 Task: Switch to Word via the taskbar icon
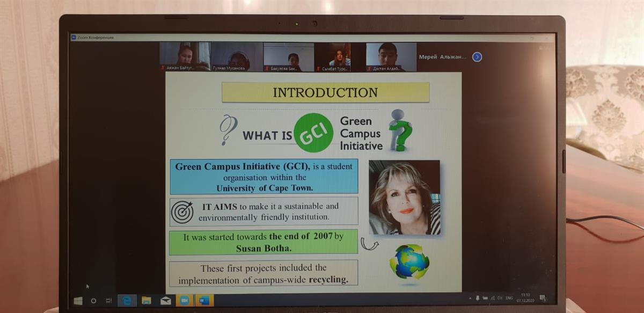[x=204, y=301]
